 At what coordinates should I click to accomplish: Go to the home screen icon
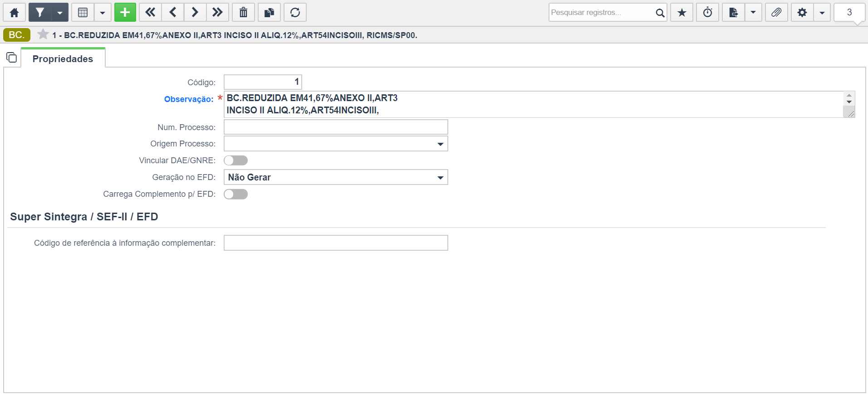pyautogui.click(x=15, y=12)
